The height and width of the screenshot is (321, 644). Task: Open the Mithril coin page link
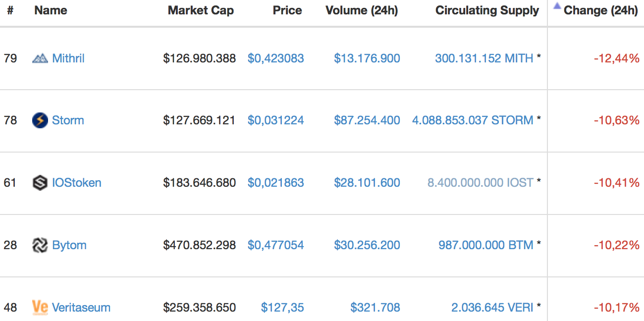[68, 58]
